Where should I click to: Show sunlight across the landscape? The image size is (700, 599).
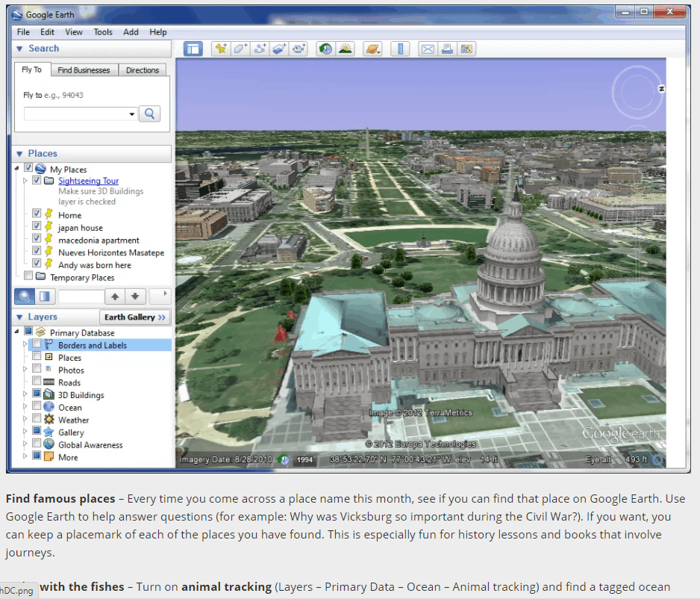tap(345, 49)
